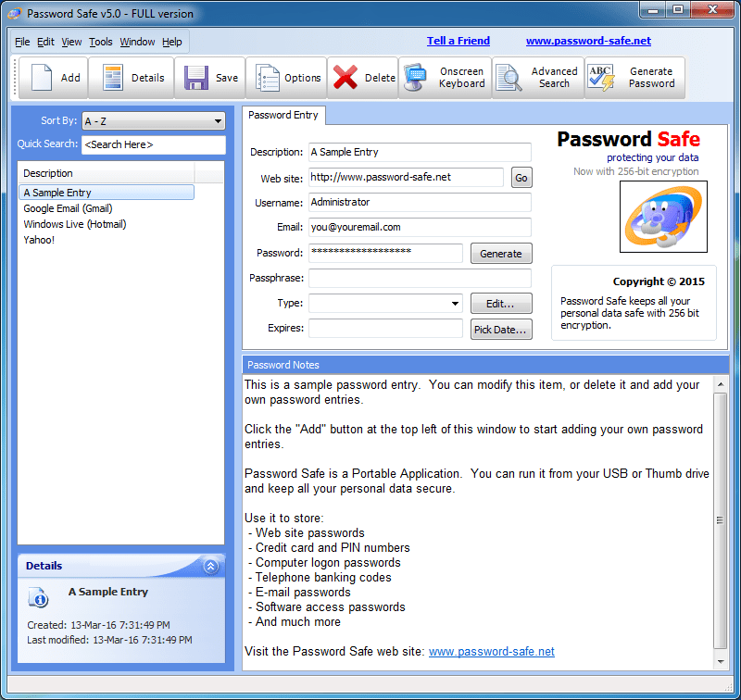
Task: Follow the password-safe.net link in notes
Action: pos(492,651)
